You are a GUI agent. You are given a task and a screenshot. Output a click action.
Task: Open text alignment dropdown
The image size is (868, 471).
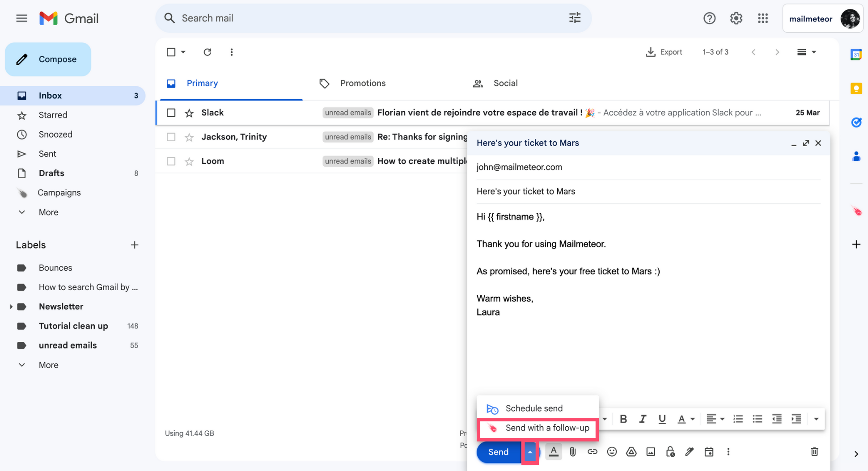click(715, 419)
